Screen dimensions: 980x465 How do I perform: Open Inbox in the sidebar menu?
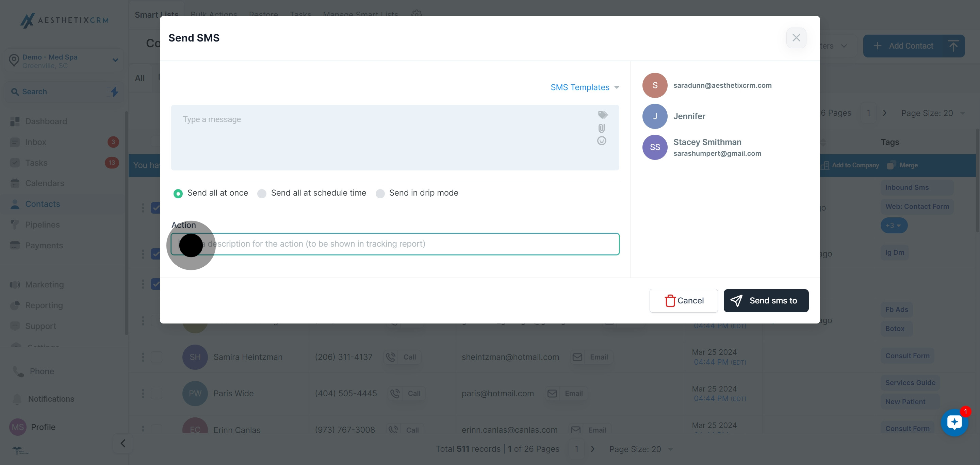[36, 142]
